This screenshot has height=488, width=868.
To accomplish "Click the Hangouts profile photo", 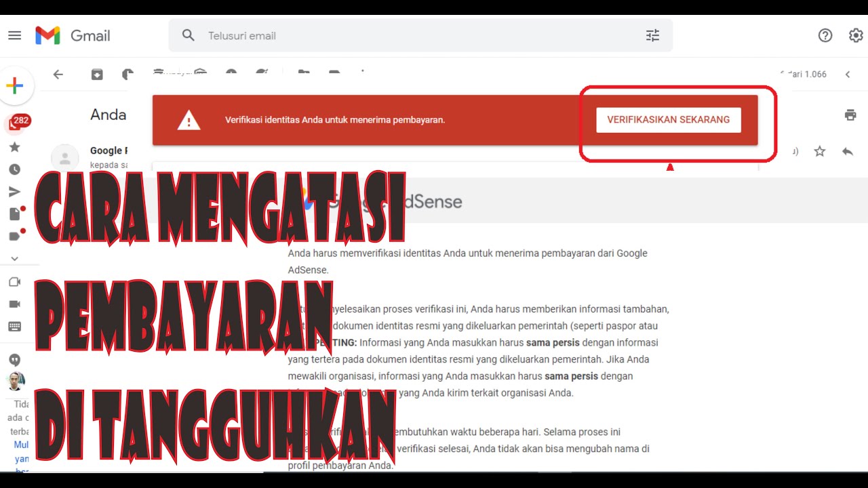I will tap(16, 381).
